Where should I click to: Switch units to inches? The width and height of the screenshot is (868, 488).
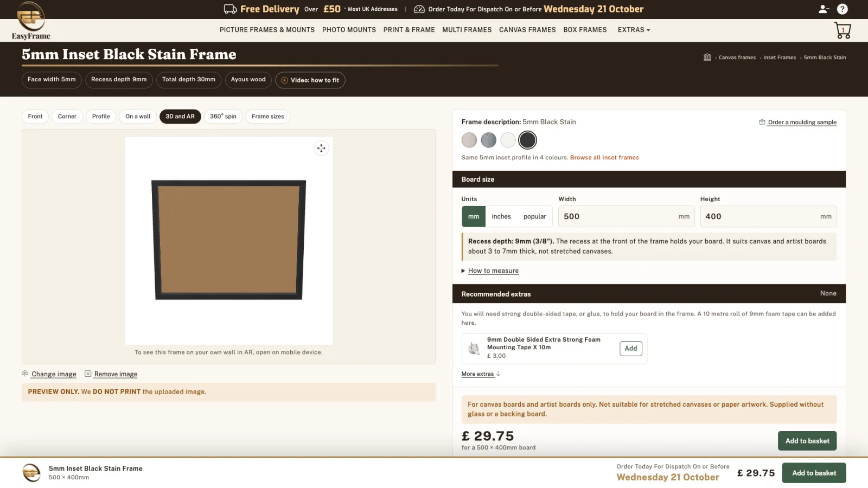tap(501, 216)
